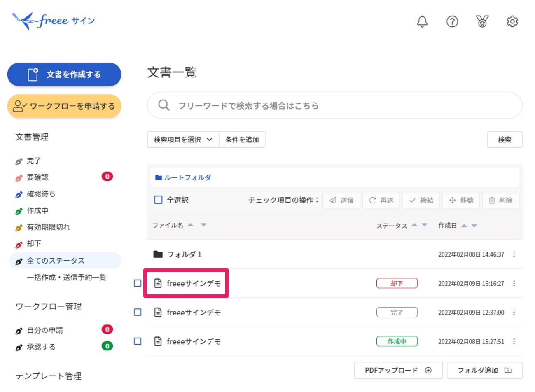Click the blue ルートフォルダ folder icon

[x=159, y=177]
